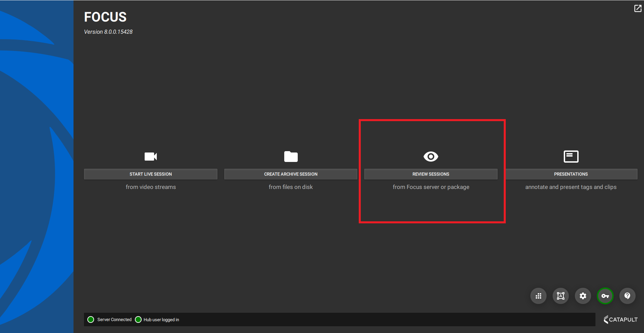Open the pop-out window icon at top right
The image size is (644, 333).
pyautogui.click(x=638, y=8)
